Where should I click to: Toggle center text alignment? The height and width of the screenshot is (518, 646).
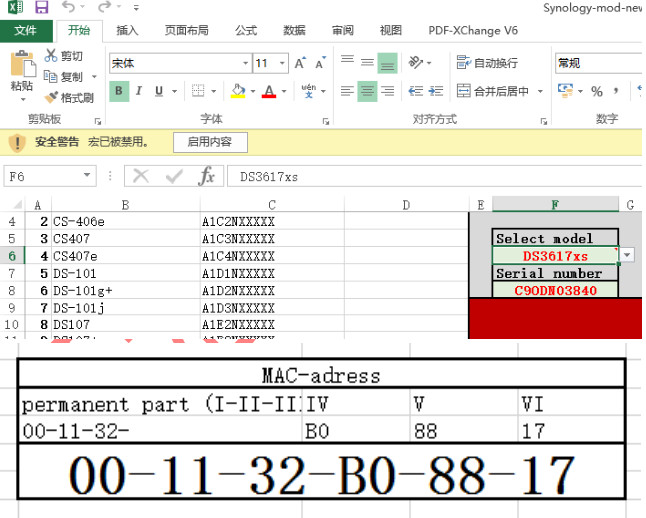tap(367, 91)
